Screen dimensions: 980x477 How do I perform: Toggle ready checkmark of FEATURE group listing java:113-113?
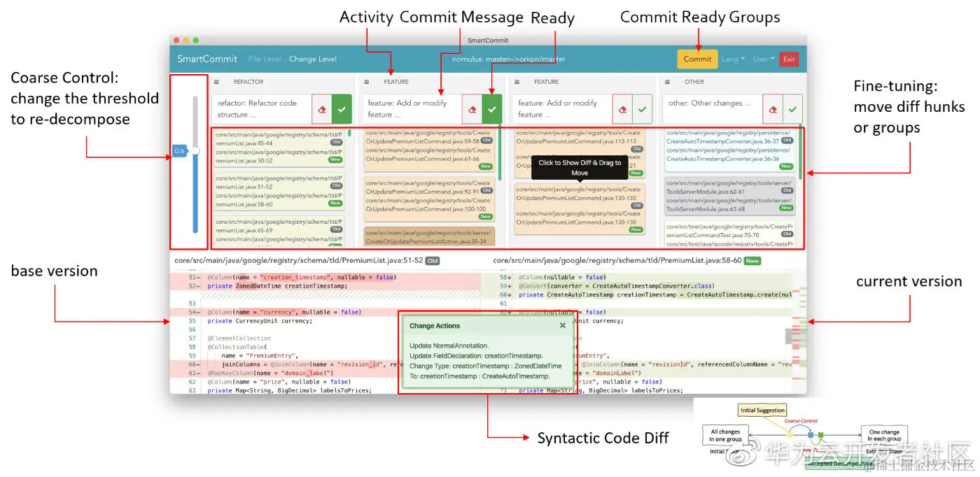[x=642, y=109]
